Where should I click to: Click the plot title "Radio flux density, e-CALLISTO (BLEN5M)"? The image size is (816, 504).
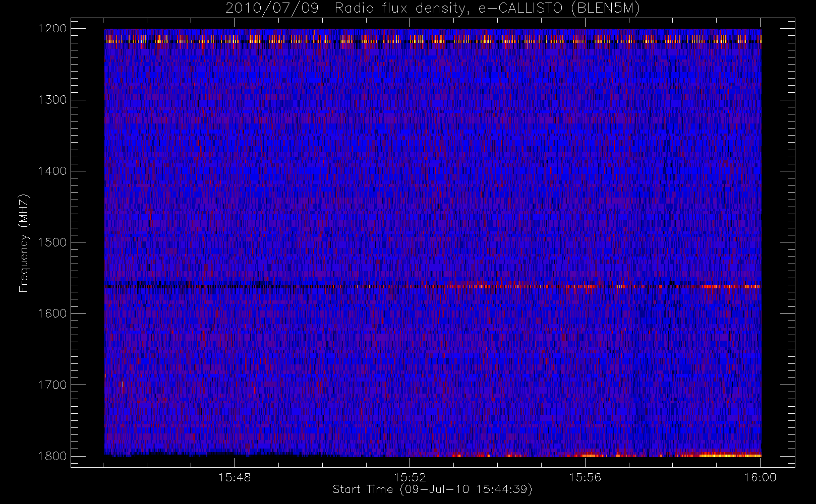coord(487,9)
